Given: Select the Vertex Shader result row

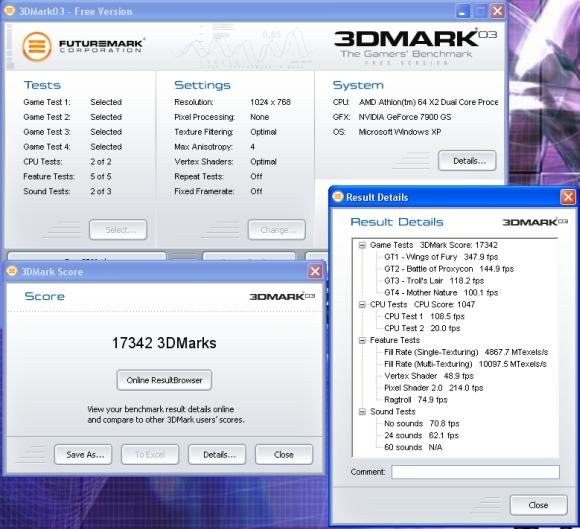Looking at the screenshot, I should click(429, 376).
